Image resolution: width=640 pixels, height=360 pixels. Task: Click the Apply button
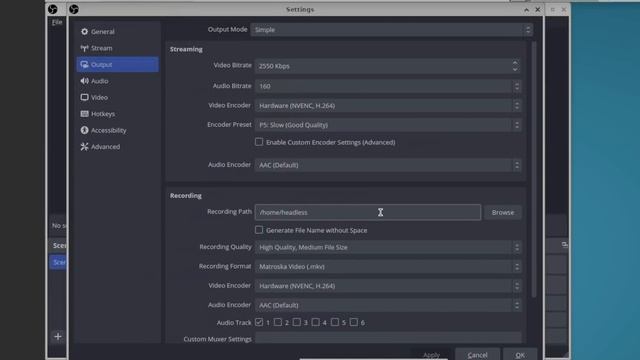(431, 354)
